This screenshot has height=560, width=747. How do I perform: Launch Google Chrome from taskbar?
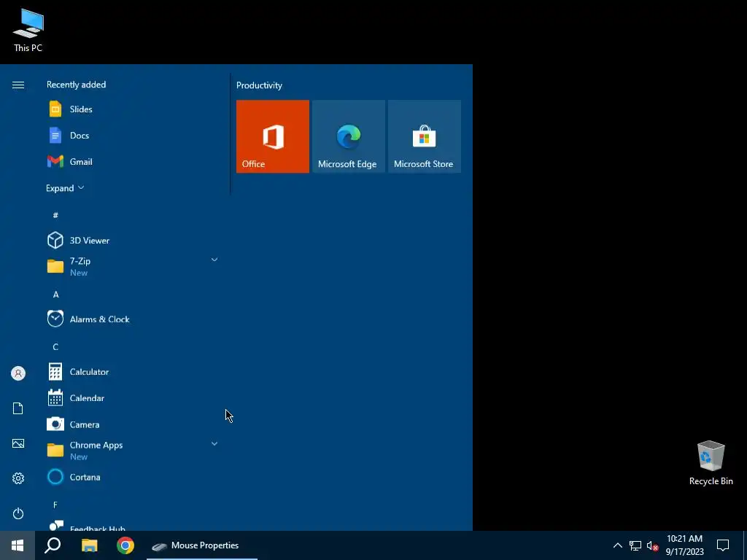(125, 545)
